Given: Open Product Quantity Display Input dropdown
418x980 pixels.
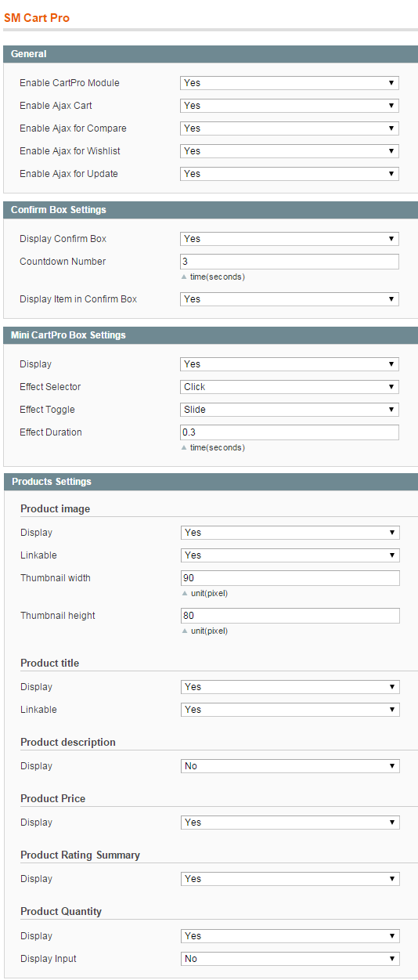Looking at the screenshot, I should pos(290,959).
